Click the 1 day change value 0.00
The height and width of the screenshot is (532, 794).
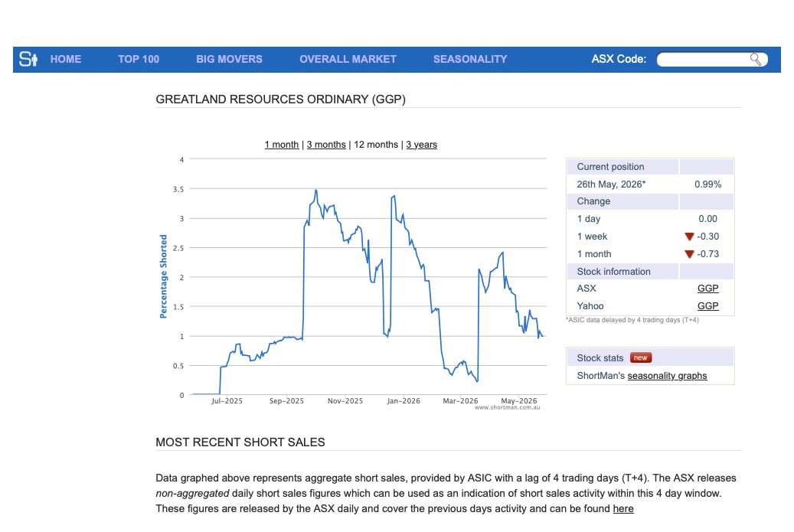click(x=708, y=219)
